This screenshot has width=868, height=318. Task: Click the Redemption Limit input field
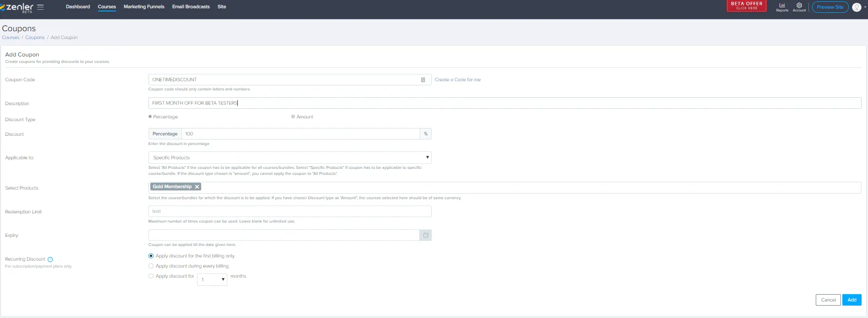click(x=290, y=212)
